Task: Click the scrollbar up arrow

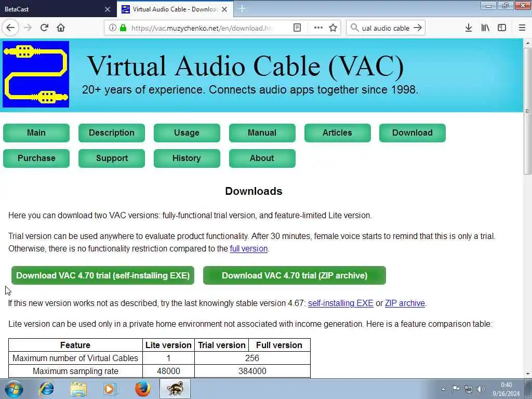Action: coord(527,44)
